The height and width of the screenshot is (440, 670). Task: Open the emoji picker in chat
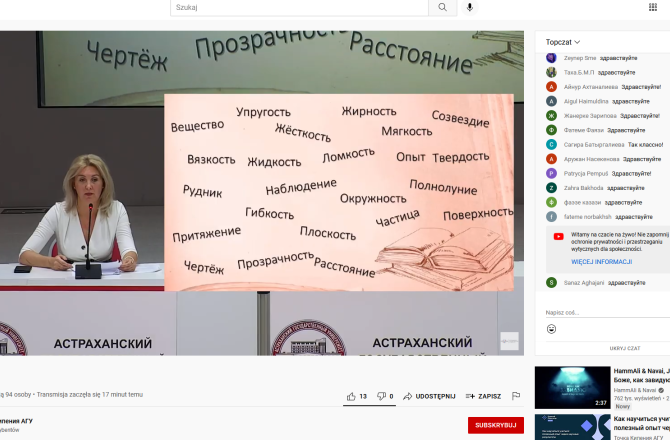[x=551, y=328]
